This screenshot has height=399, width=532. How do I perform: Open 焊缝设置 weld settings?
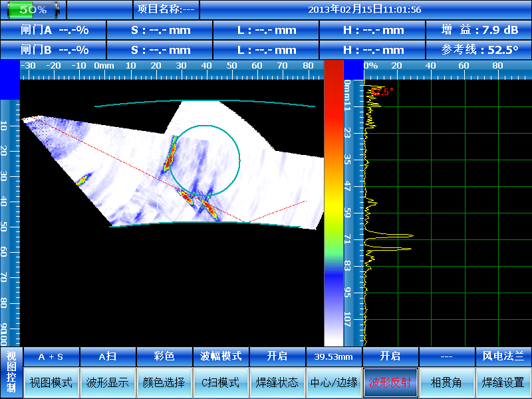coord(503,383)
